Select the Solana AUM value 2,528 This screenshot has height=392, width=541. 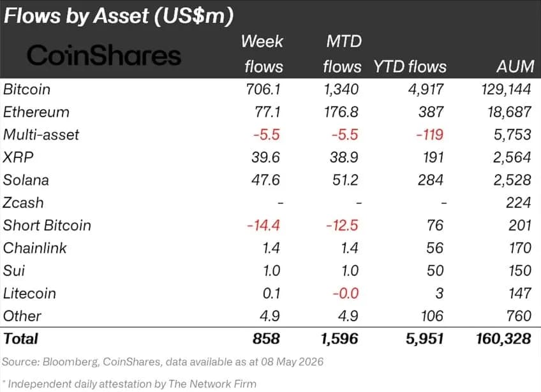(x=512, y=180)
